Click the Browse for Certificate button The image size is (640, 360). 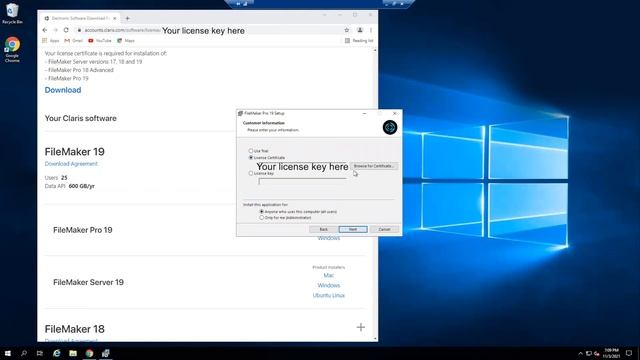373,166
